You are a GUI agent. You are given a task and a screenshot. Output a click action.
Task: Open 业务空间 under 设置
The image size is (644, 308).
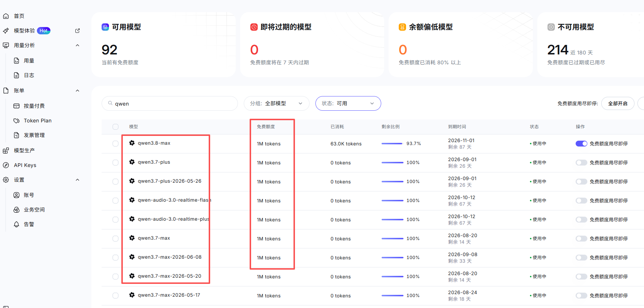pos(34,210)
